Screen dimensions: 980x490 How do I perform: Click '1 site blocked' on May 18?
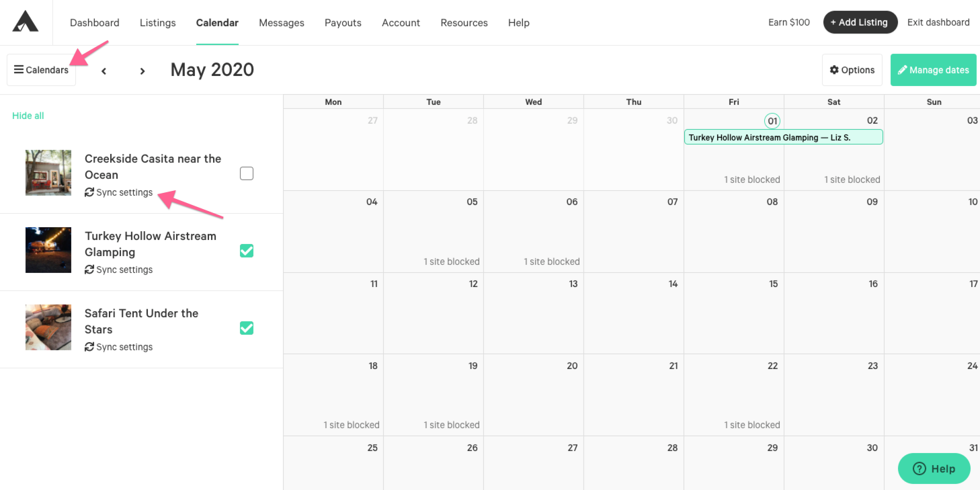coord(352,425)
